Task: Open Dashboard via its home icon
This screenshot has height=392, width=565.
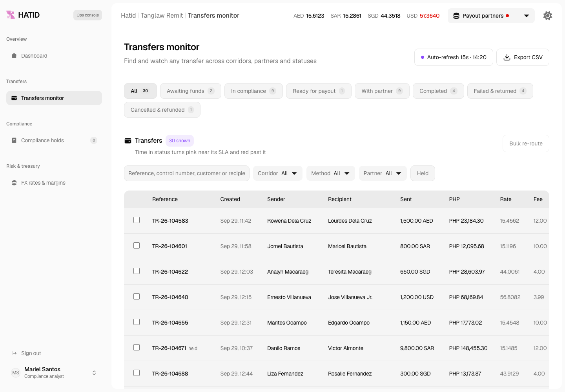Action: [x=14, y=56]
